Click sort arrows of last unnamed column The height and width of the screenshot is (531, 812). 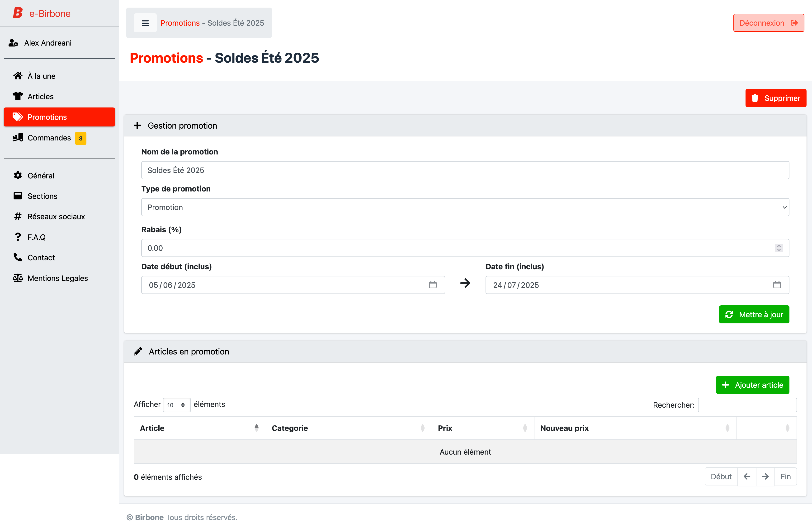[787, 428]
